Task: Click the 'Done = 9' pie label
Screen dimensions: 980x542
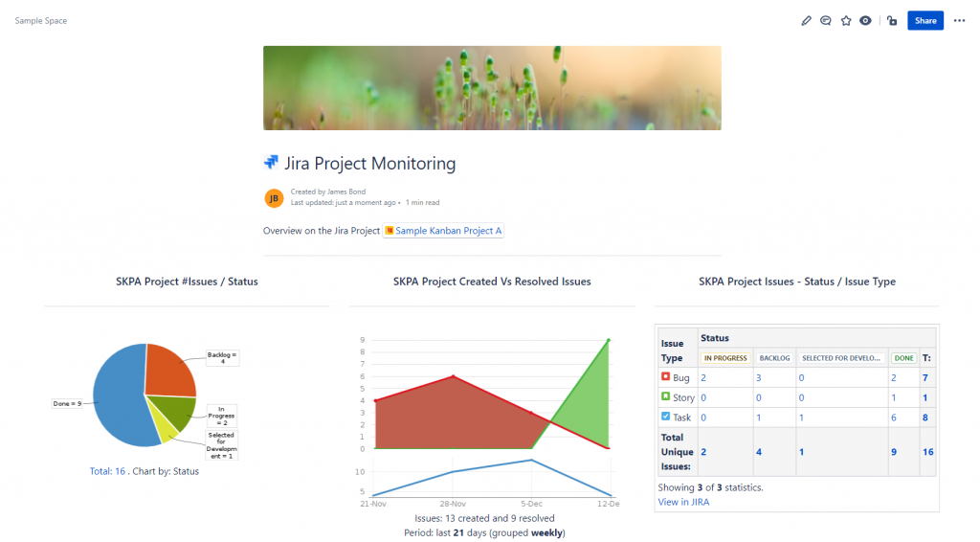Action: [67, 404]
